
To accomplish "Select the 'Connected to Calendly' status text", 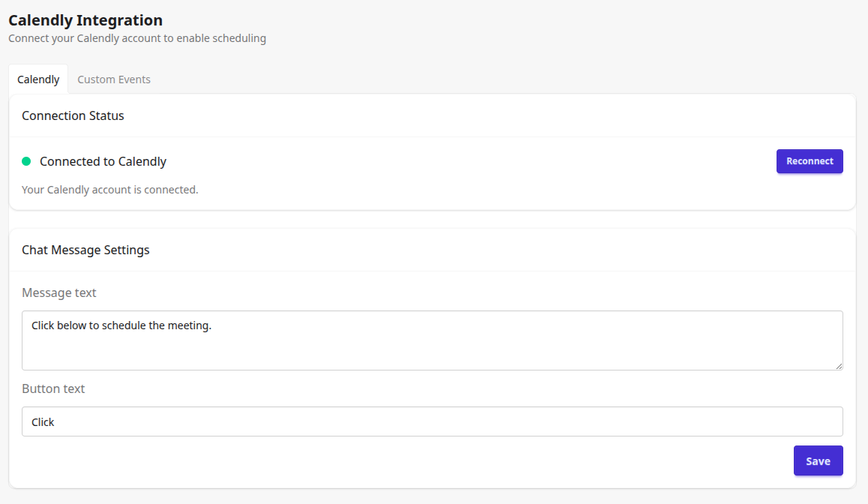I will point(103,161).
